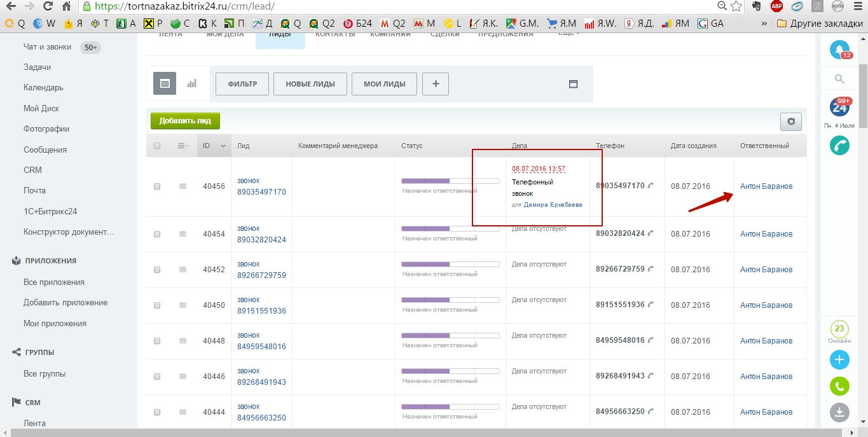Select checkbox for lead 40448
The height and width of the screenshot is (437, 868).
157,341
